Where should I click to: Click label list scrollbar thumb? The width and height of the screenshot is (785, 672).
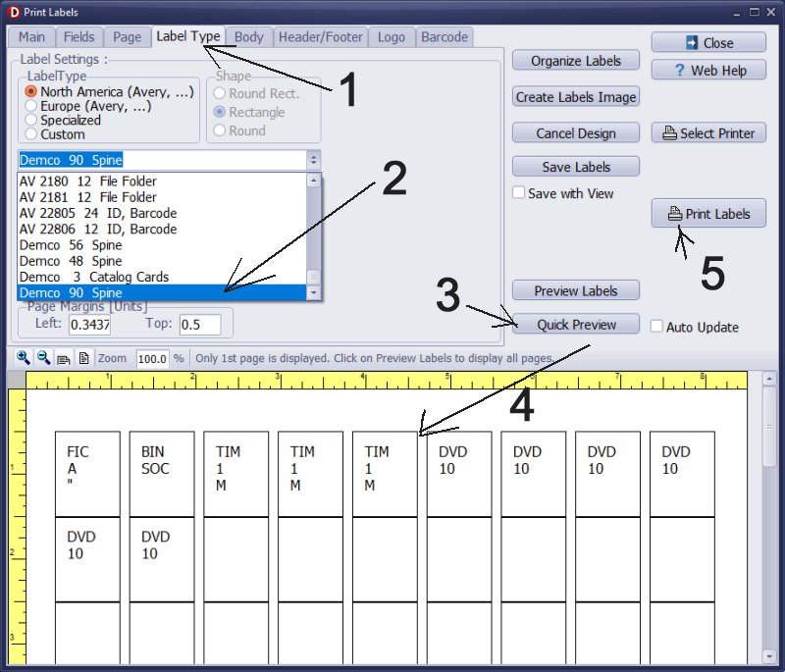click(313, 277)
